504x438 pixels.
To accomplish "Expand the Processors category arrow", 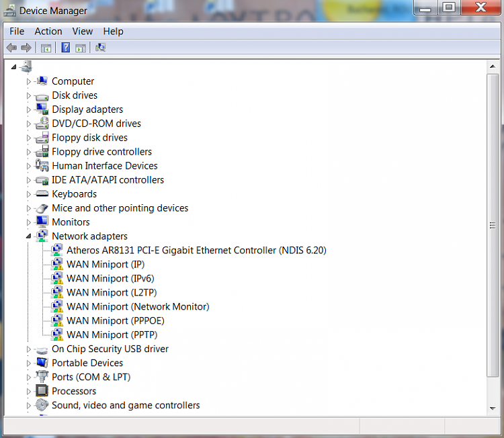I will 28,392.
